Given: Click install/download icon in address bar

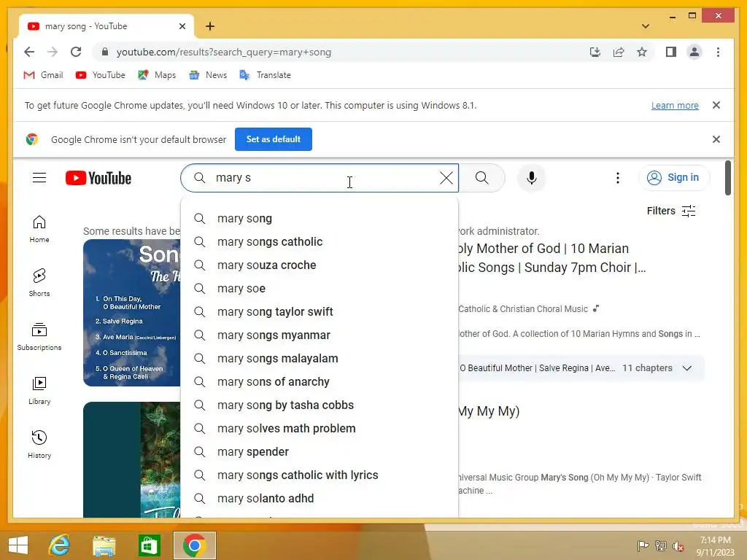Looking at the screenshot, I should coord(595,52).
